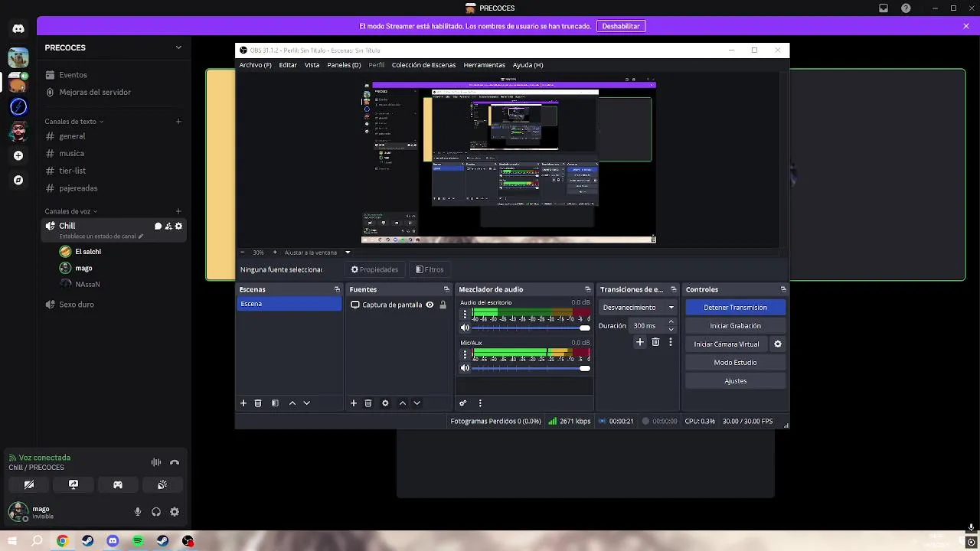
Task: Adjust Audio del escritorio volume slider
Action: 531,328
